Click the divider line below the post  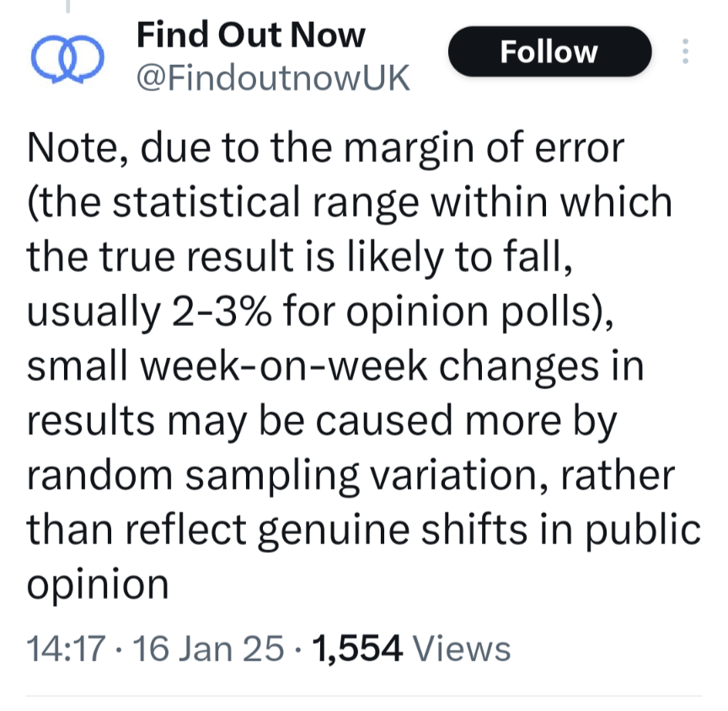click(x=364, y=696)
